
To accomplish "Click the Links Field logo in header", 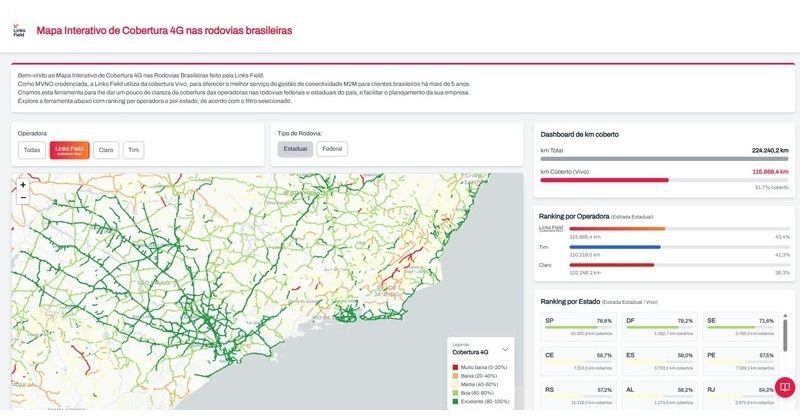I will tap(18, 31).
